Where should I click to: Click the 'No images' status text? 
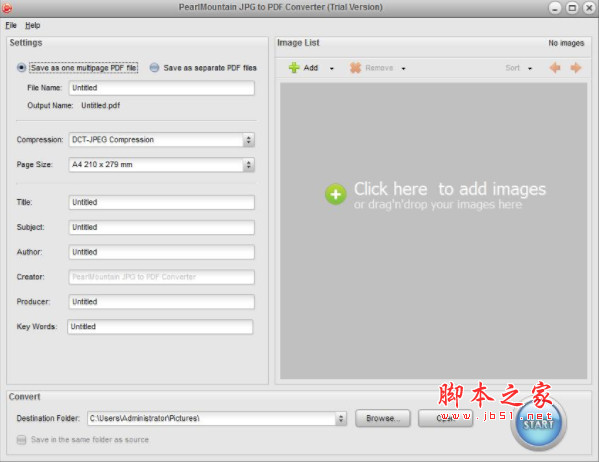pos(566,43)
